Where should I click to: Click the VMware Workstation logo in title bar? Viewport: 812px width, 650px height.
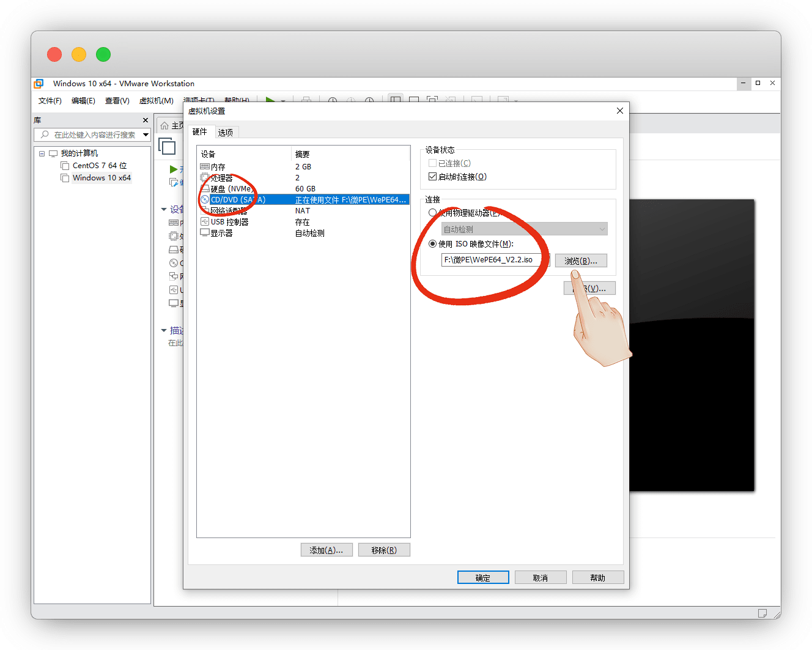point(39,84)
